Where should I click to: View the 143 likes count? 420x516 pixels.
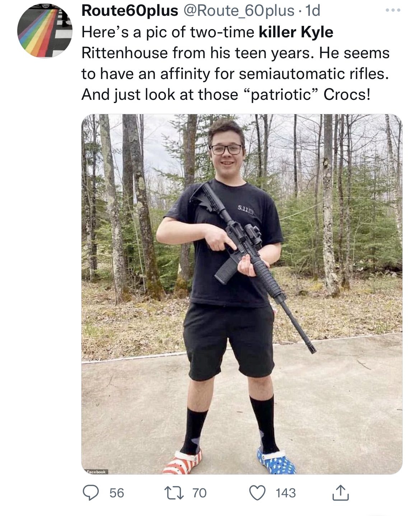pos(286,493)
